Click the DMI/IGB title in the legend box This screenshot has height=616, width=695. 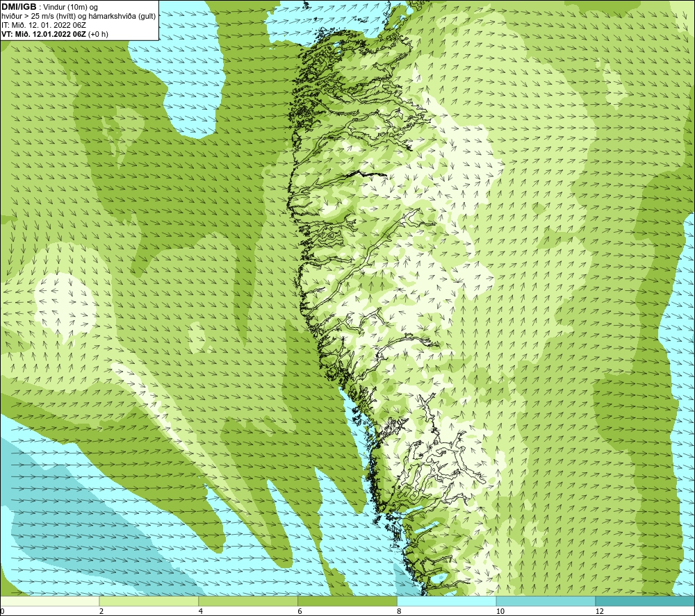pos(19,7)
